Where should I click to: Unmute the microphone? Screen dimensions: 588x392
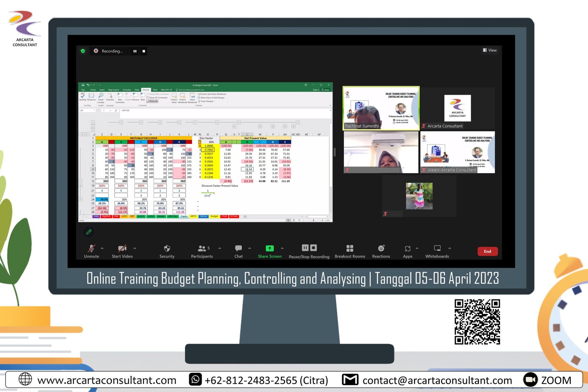92,248
